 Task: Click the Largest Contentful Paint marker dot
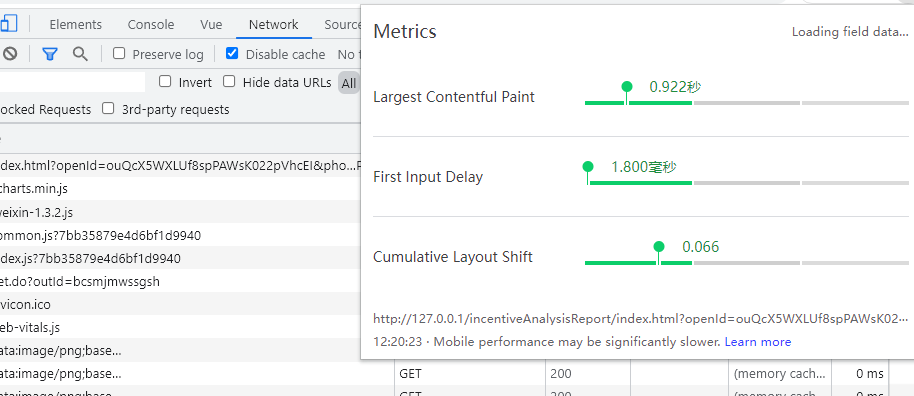[x=627, y=87]
